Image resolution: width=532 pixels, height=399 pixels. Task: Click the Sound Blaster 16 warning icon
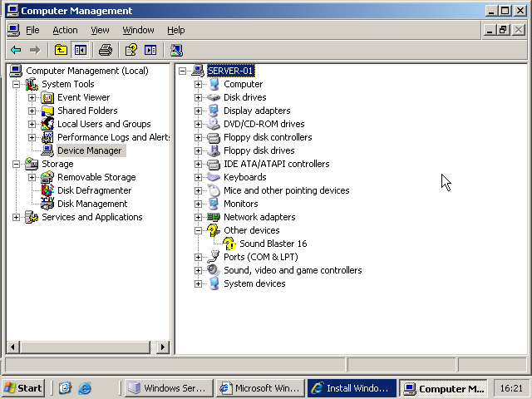point(229,244)
